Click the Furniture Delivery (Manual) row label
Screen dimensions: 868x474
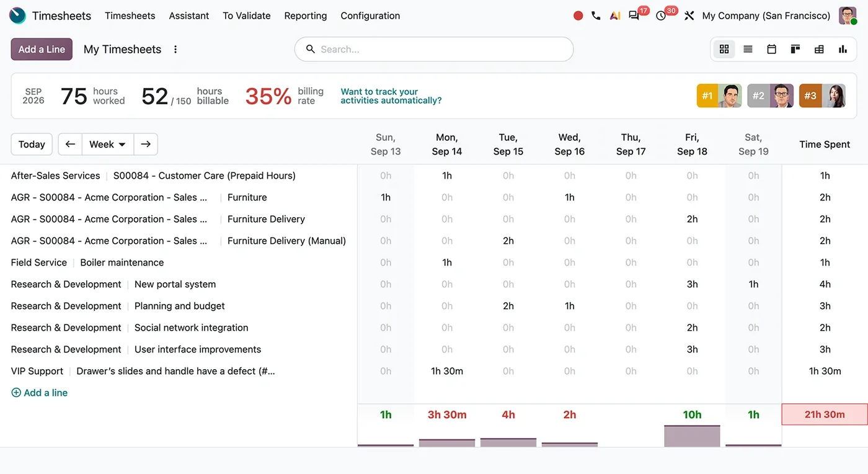click(286, 241)
